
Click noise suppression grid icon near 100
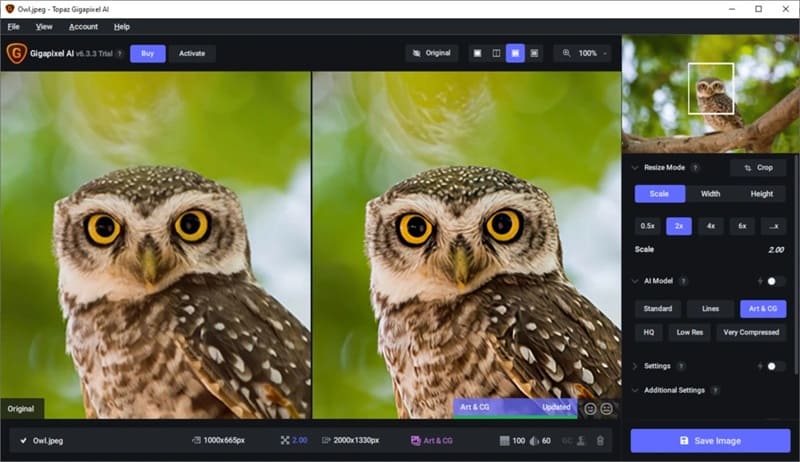click(505, 441)
